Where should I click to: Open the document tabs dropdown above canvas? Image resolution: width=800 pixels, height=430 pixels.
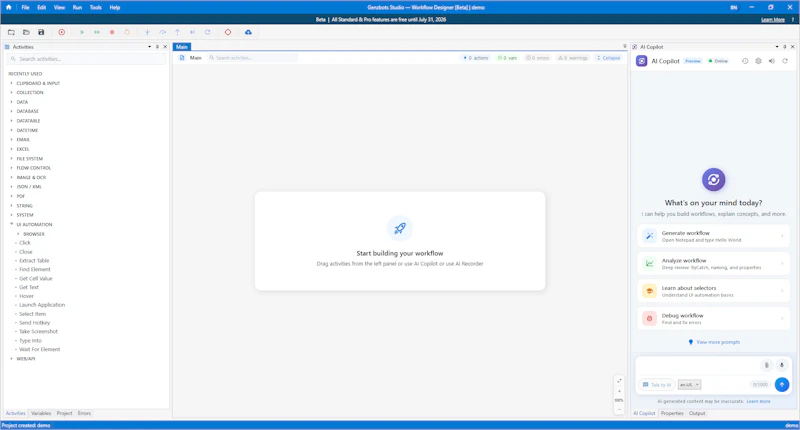coord(624,46)
